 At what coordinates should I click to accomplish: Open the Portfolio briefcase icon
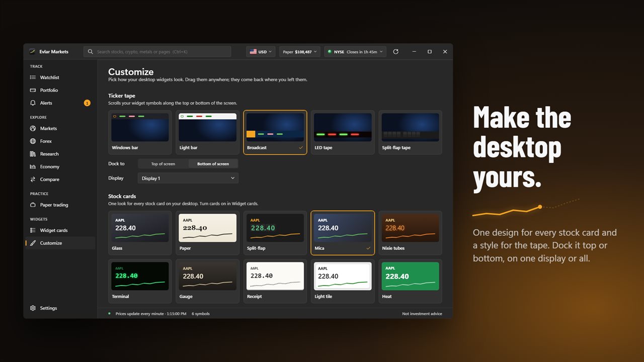33,90
